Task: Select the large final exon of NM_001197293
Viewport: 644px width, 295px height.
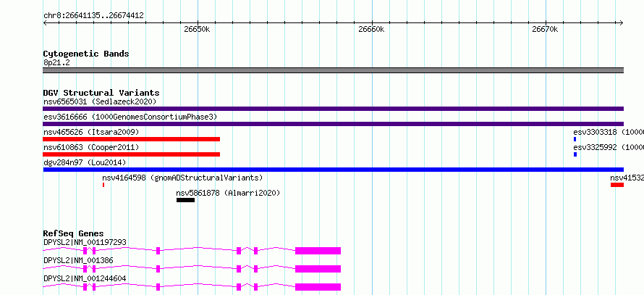Action: click(x=318, y=251)
